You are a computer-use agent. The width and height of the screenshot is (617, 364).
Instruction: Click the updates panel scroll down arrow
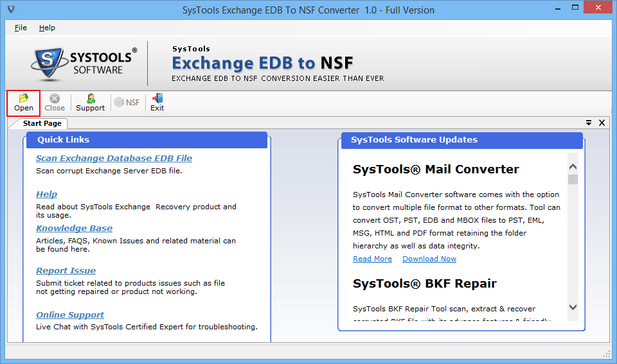tap(573, 307)
